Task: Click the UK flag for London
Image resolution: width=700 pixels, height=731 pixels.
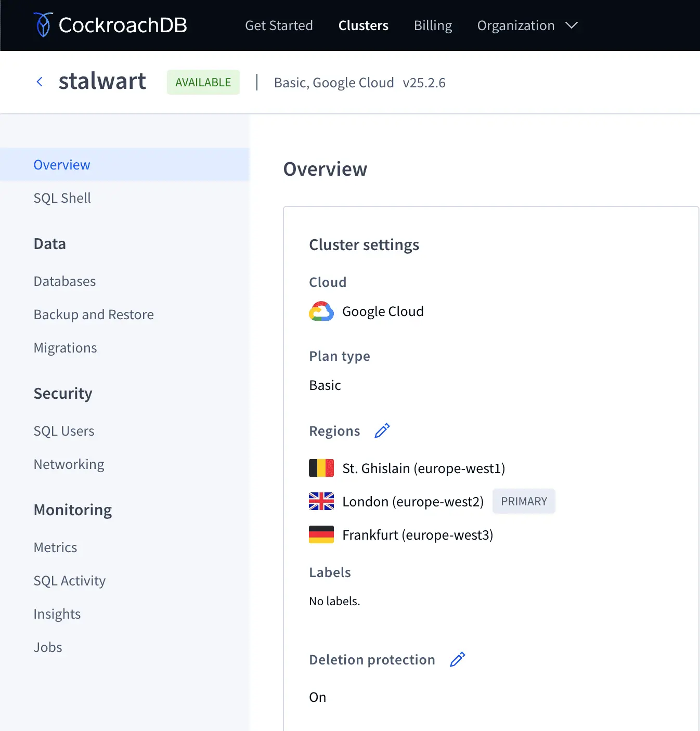Action: tap(321, 501)
